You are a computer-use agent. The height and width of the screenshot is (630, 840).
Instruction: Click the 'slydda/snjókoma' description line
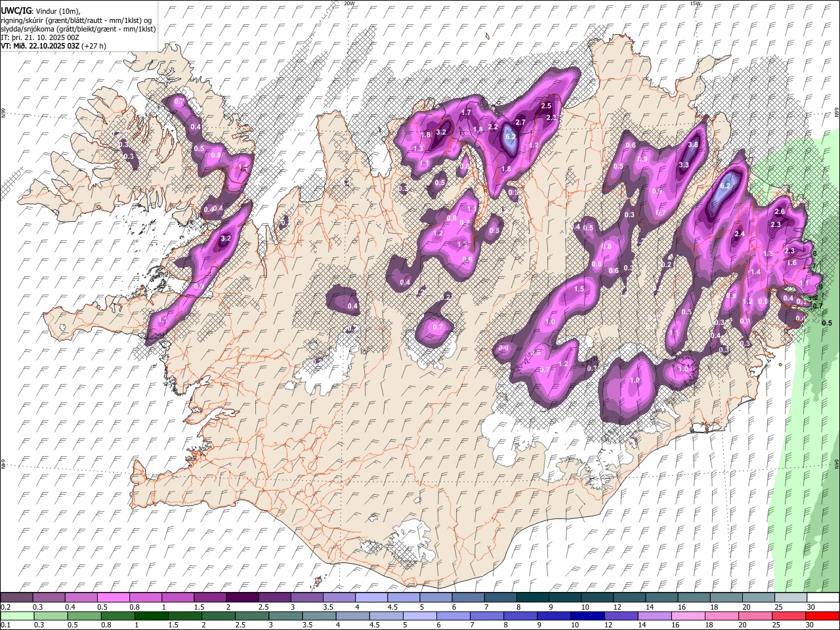tap(77, 29)
